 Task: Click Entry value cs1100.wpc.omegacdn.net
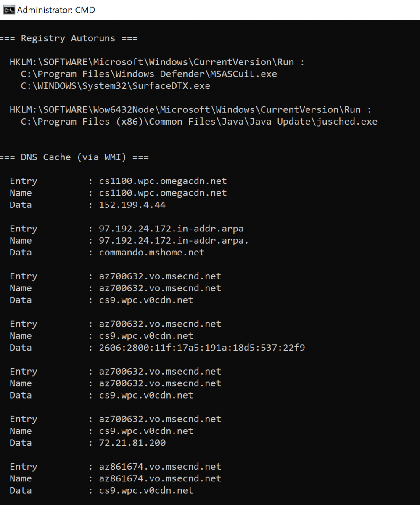click(163, 181)
